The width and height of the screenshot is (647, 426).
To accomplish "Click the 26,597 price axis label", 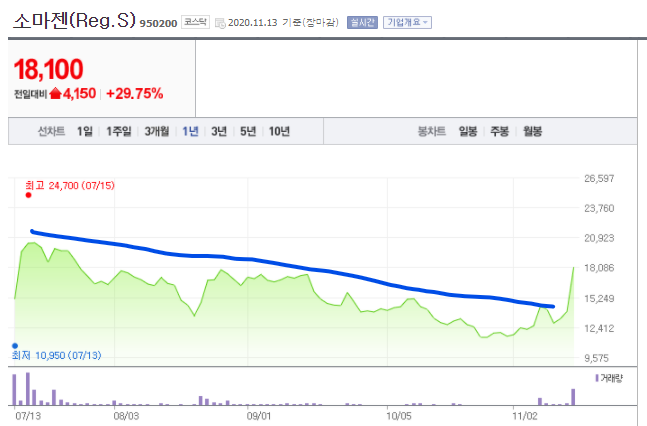I will (x=599, y=178).
